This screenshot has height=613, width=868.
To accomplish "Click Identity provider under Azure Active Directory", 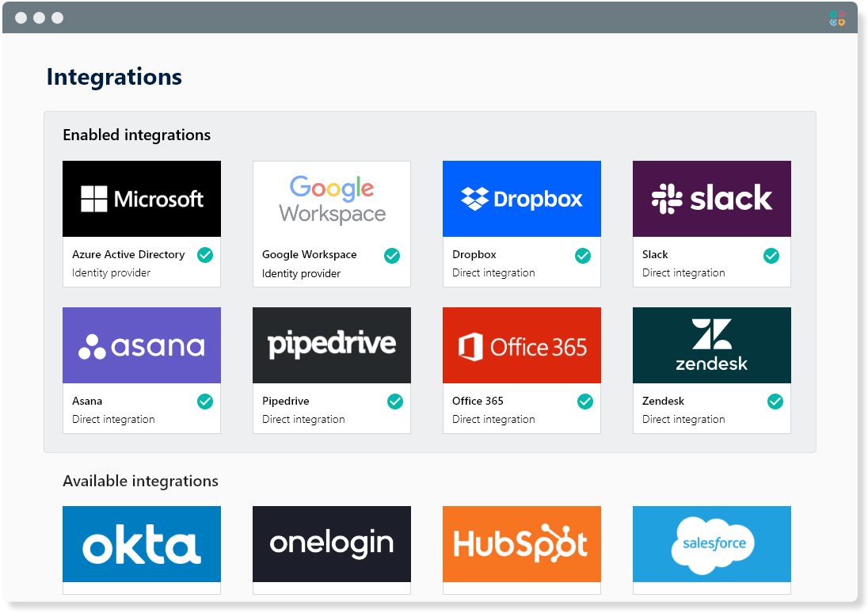I will pos(111,272).
